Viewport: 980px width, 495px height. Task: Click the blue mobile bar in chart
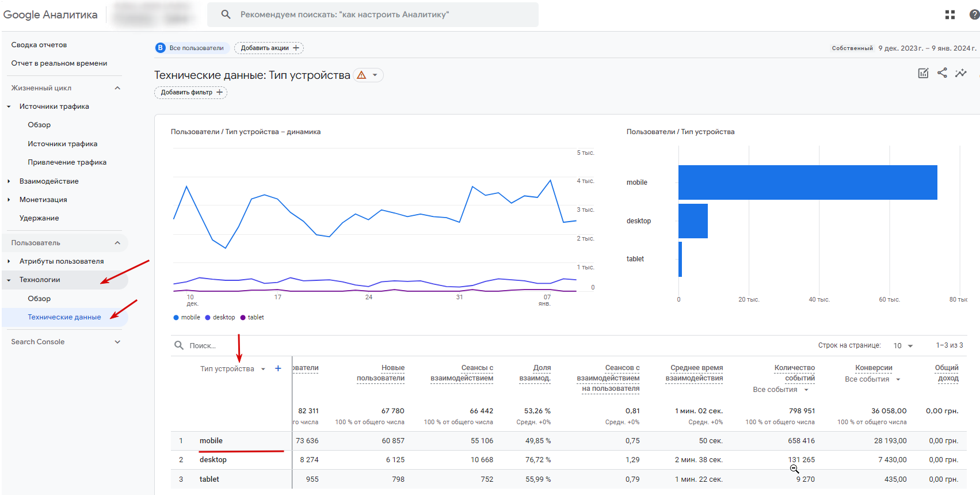[x=807, y=182]
